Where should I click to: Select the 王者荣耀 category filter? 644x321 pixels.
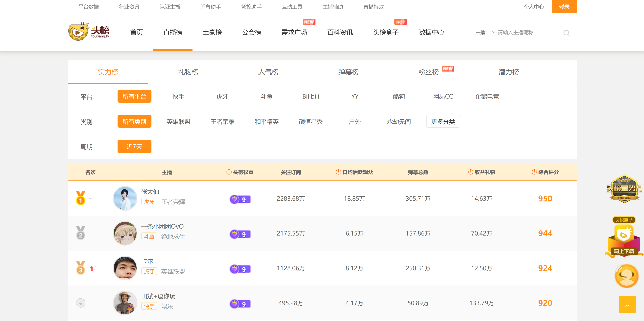222,122
